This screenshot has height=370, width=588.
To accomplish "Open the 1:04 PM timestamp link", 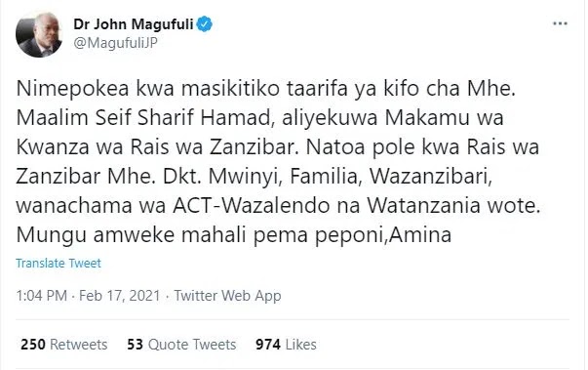I will point(41,296).
